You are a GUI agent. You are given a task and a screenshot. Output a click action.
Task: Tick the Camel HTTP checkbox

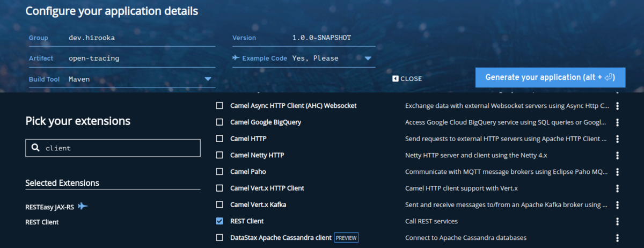point(219,138)
